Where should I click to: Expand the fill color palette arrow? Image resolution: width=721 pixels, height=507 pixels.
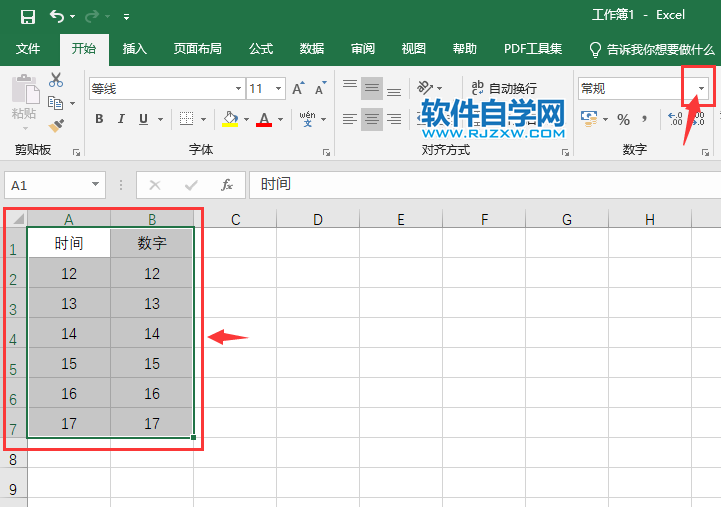coord(246,120)
